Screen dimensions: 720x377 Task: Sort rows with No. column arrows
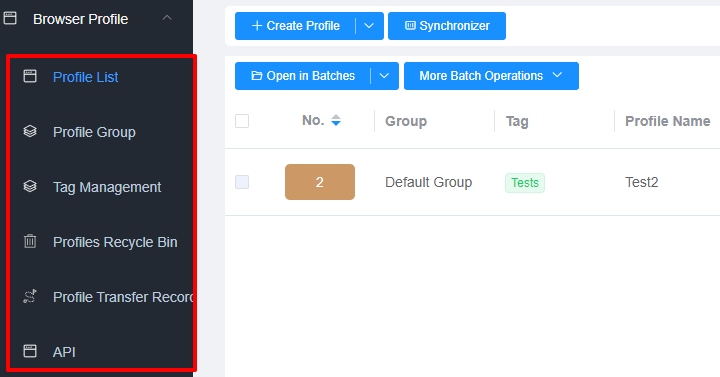pos(336,120)
